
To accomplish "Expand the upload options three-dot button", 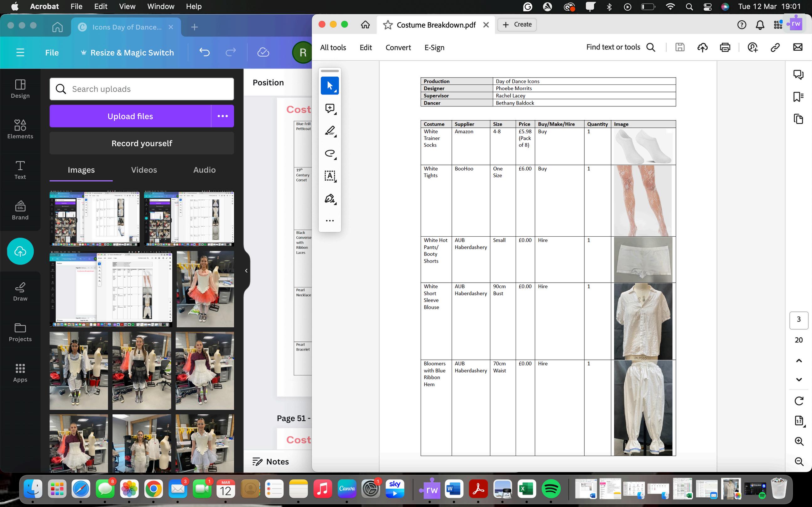I will [x=222, y=116].
